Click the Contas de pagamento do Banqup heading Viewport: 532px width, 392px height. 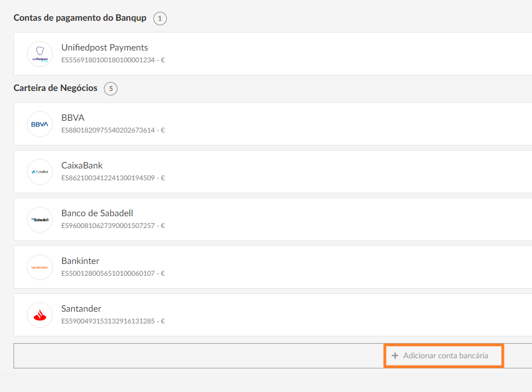[80, 17]
